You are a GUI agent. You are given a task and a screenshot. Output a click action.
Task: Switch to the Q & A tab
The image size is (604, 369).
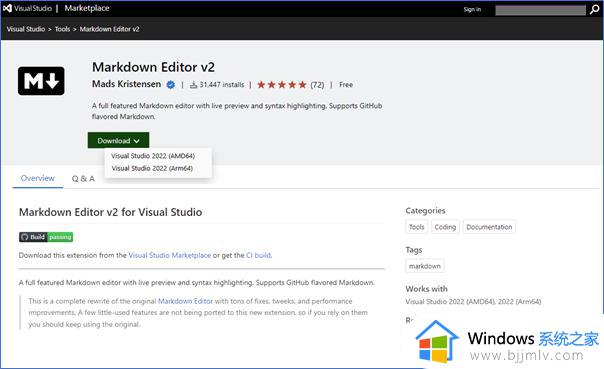click(83, 179)
